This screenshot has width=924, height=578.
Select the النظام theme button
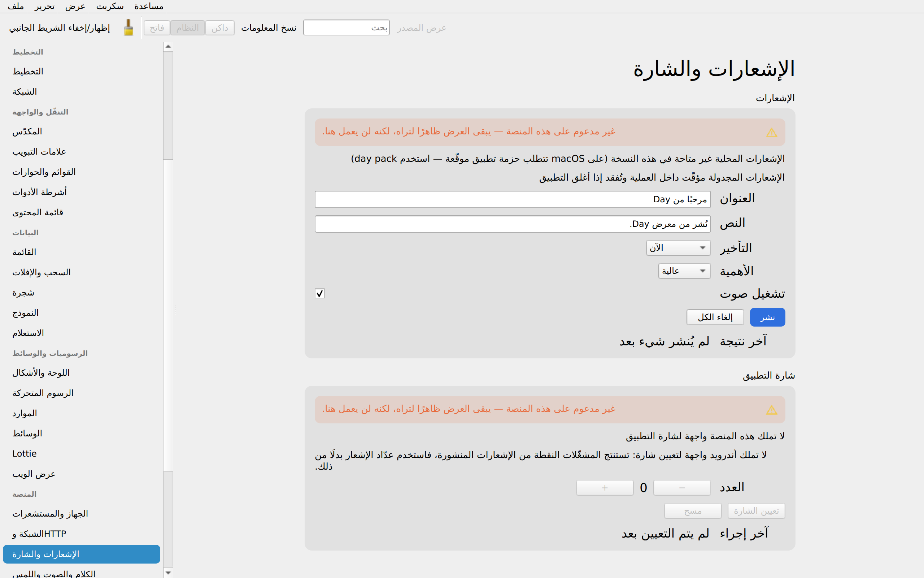pyautogui.click(x=187, y=28)
